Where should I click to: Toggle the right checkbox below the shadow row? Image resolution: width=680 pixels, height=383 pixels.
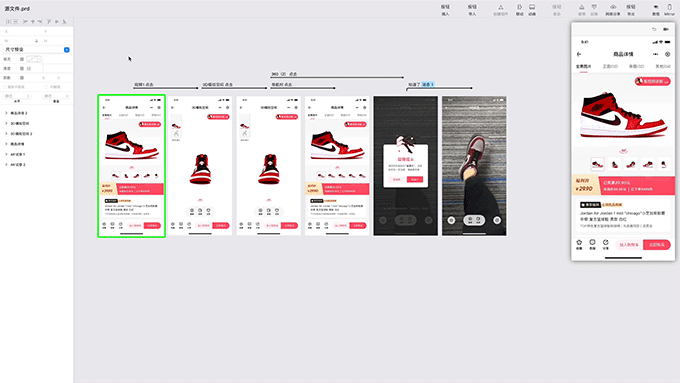46,87
